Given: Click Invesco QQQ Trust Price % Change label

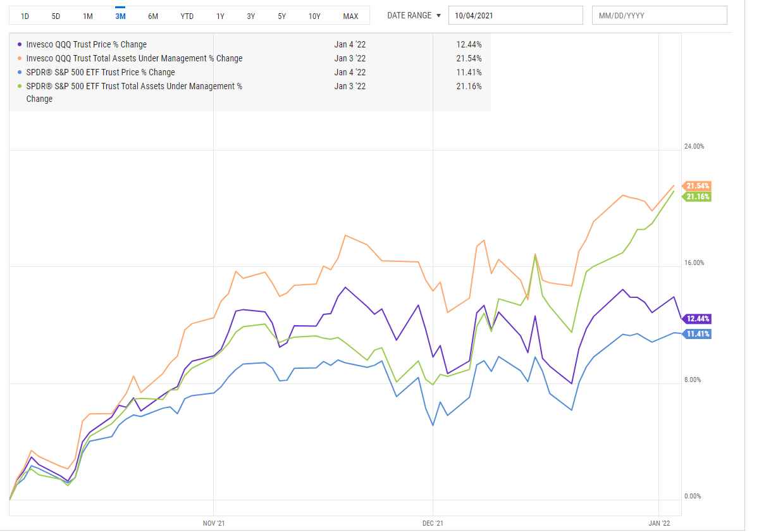Looking at the screenshot, I should [87, 45].
